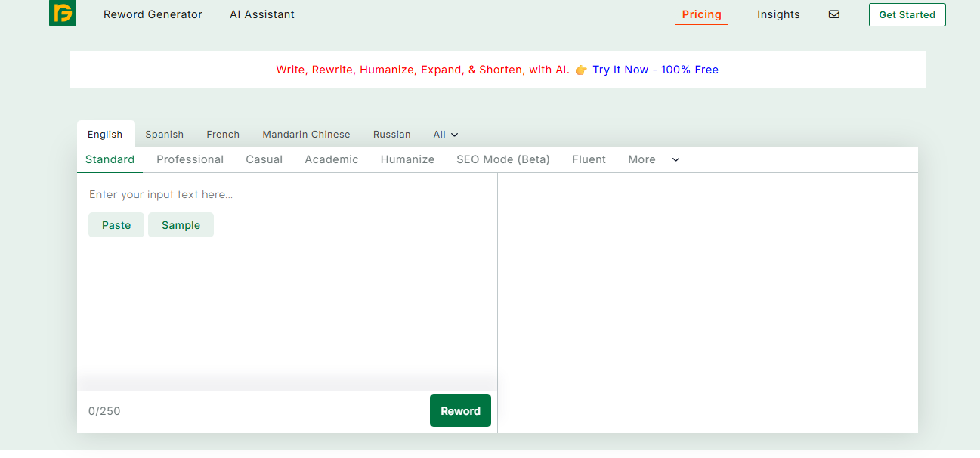
Task: Click the red Write, Rewrite, Humanize banner text
Action: click(423, 70)
